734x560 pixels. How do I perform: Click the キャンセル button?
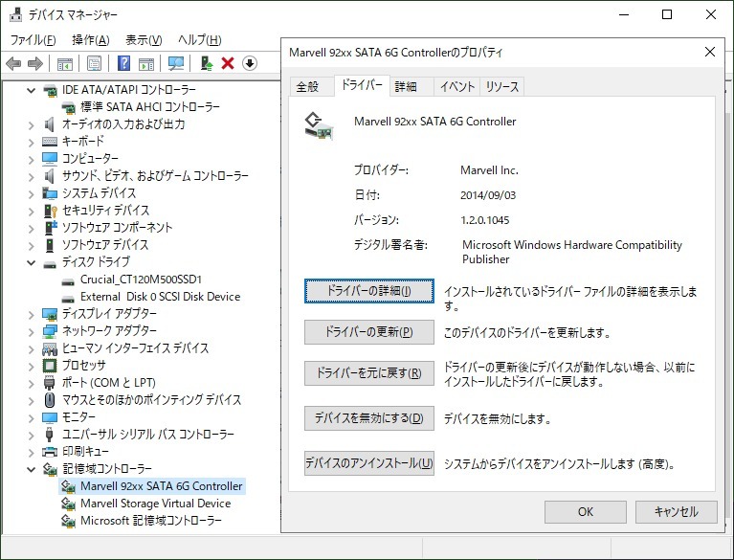676,512
